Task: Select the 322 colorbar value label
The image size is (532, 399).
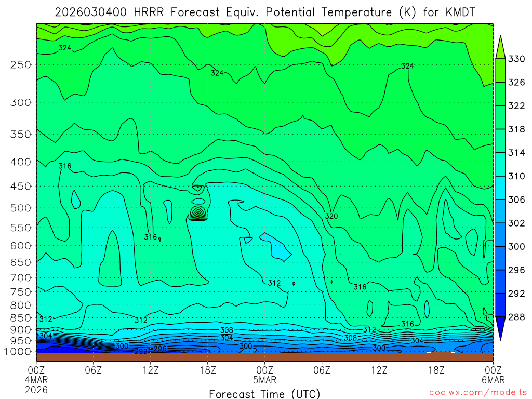Action: coord(516,106)
